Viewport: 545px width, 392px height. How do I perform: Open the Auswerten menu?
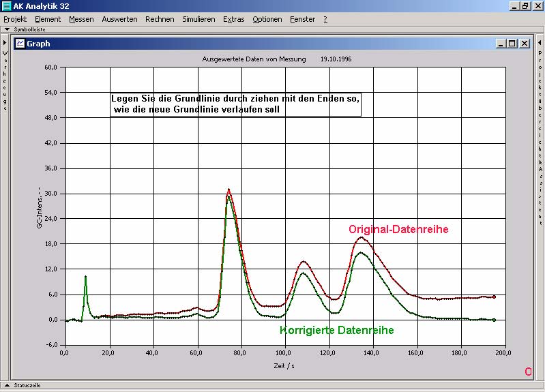(x=119, y=19)
